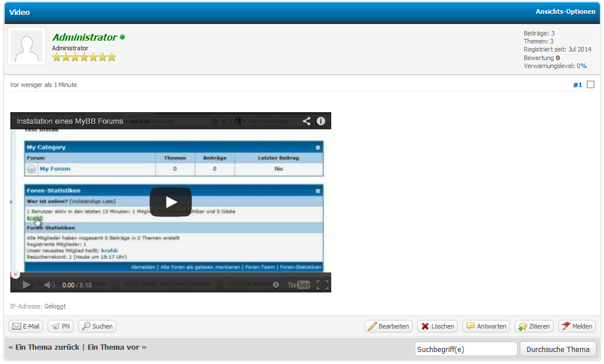Report the post with Melden

pos(576,326)
